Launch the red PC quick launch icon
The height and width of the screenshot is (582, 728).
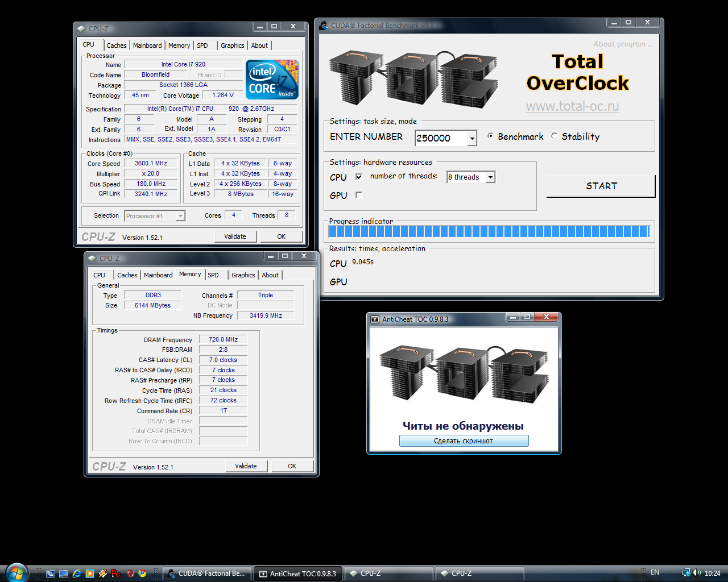pos(116,573)
